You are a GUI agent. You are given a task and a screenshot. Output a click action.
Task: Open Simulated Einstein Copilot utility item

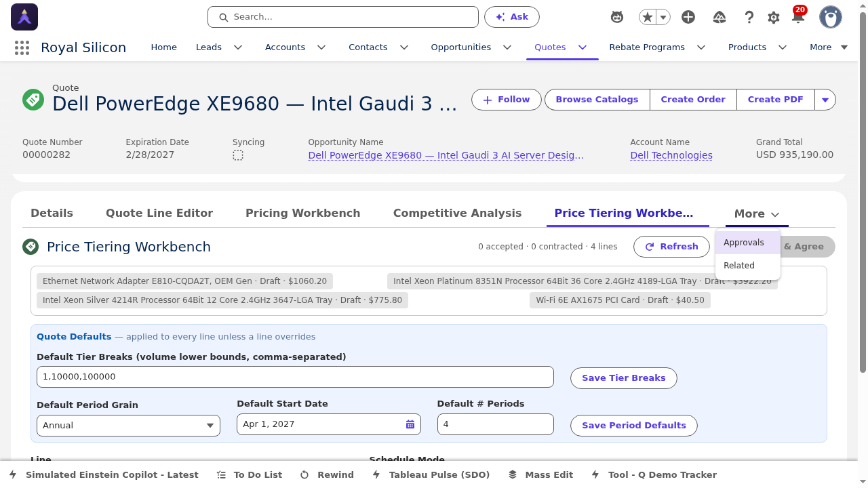click(104, 474)
